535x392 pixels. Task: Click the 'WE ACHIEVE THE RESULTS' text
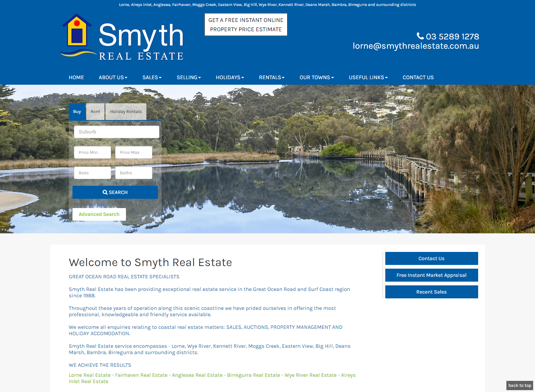click(x=100, y=365)
